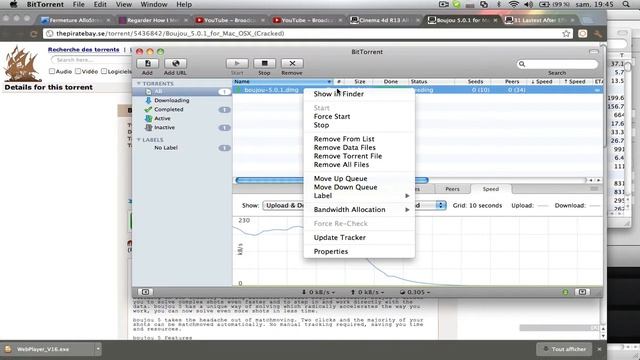Image resolution: width=640 pixels, height=360 pixels.
Task: Expand the Label submenu
Action: 359,196
